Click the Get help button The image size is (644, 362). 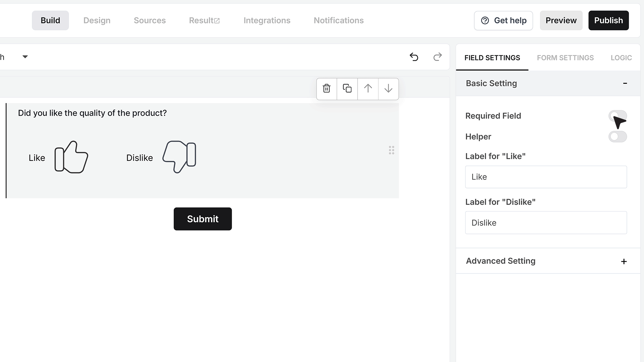pyautogui.click(x=503, y=20)
